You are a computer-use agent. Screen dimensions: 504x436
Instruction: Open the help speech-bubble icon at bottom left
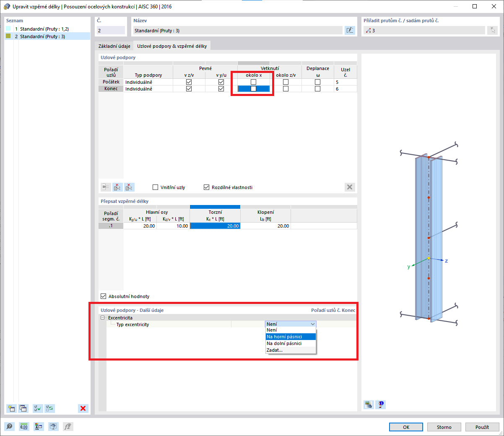tap(10, 427)
